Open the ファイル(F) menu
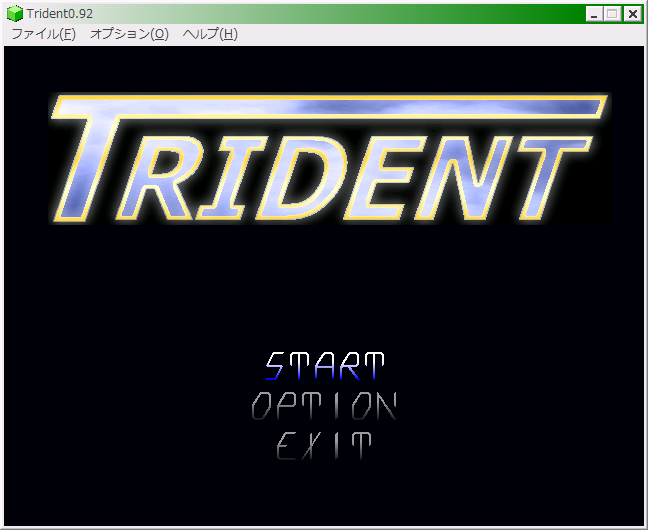Image resolution: width=648 pixels, height=530 pixels. [x=43, y=34]
